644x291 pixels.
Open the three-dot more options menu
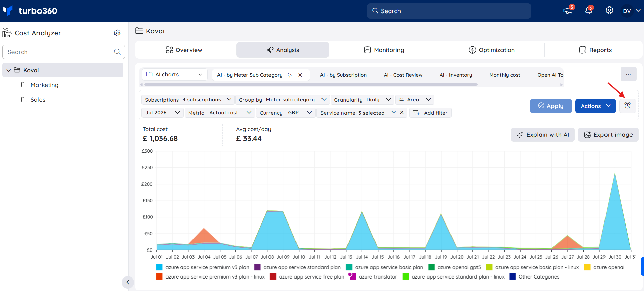628,74
